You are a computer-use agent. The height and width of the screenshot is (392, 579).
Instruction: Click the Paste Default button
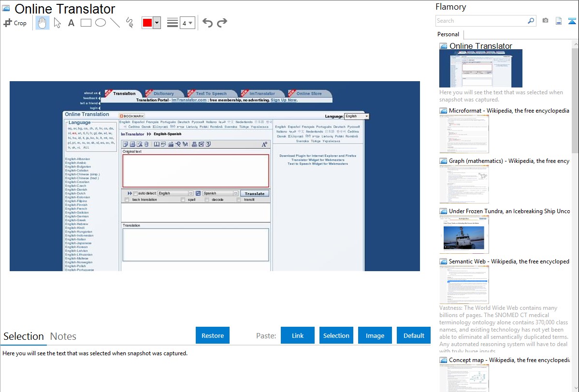click(x=414, y=335)
